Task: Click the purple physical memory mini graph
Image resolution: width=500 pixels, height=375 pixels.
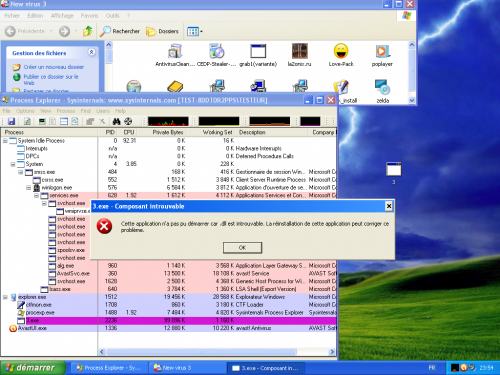Action: coord(310,121)
